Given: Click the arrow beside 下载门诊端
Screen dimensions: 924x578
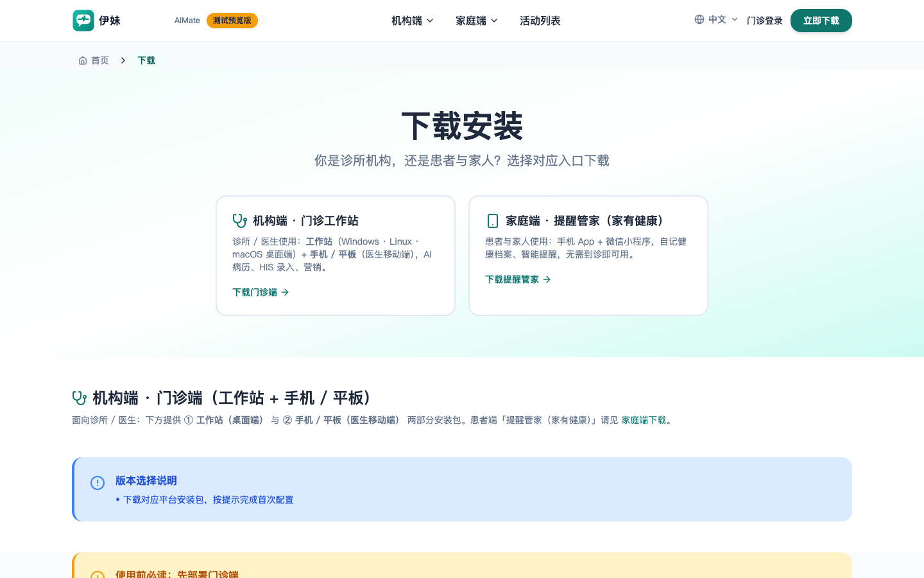Looking at the screenshot, I should click(286, 292).
